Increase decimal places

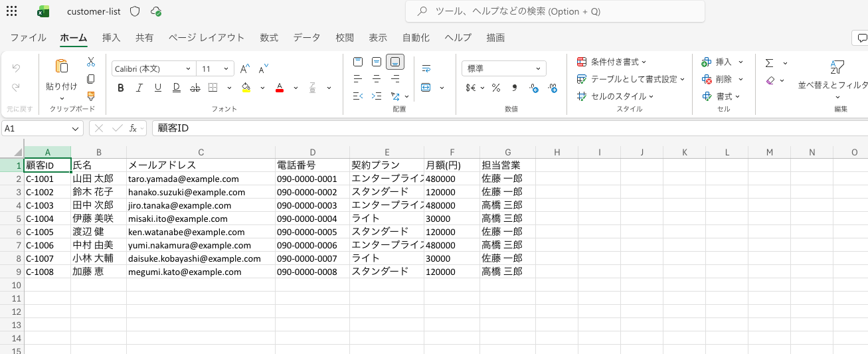point(533,88)
